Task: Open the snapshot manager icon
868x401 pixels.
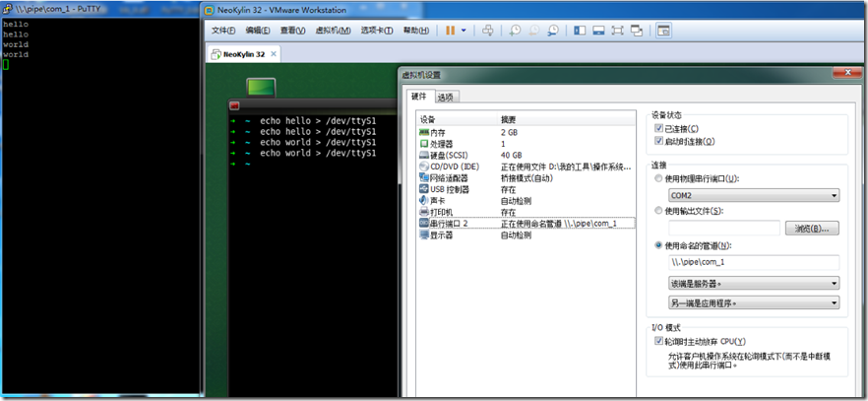Action: (552, 31)
